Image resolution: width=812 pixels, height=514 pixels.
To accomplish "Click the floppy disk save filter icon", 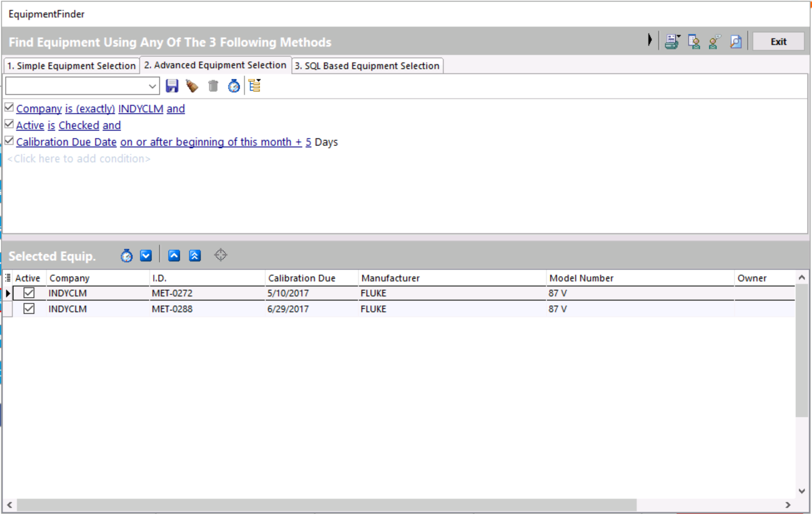I will pos(172,86).
